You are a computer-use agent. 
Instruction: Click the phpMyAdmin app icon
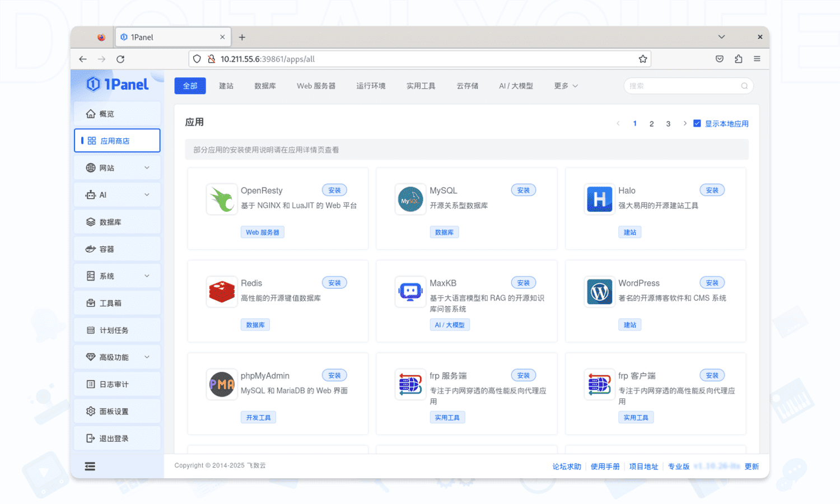click(x=222, y=385)
